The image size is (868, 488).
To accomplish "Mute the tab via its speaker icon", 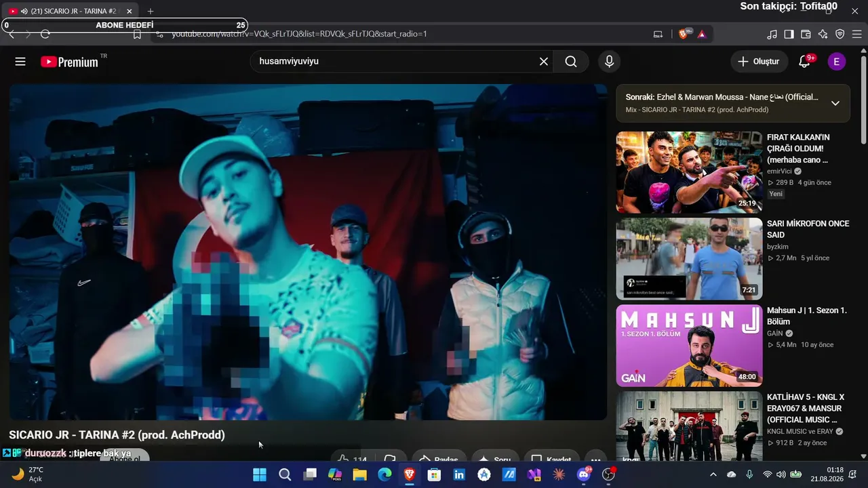I will (x=24, y=12).
